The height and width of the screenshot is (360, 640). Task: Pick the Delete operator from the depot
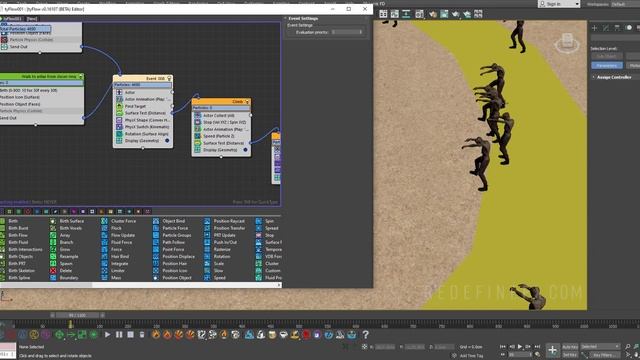[61, 271]
